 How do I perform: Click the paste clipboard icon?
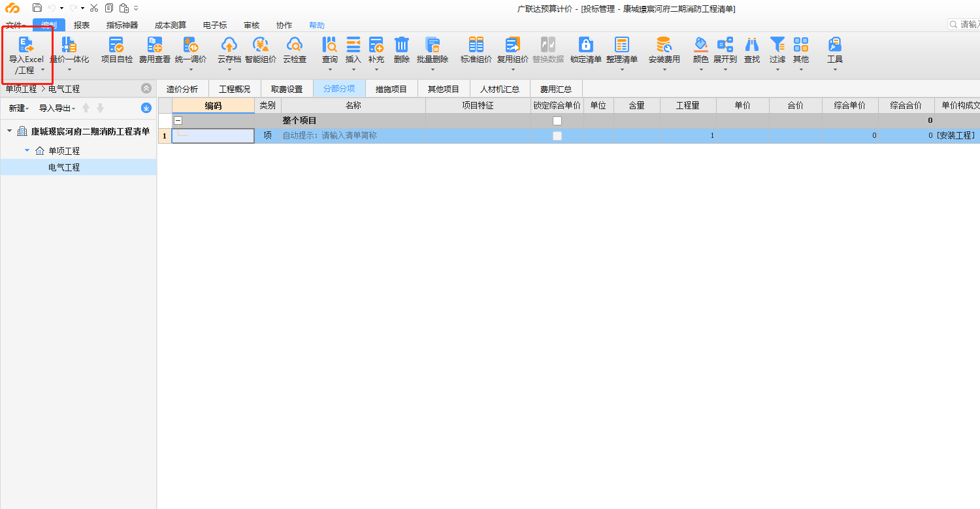click(x=123, y=8)
